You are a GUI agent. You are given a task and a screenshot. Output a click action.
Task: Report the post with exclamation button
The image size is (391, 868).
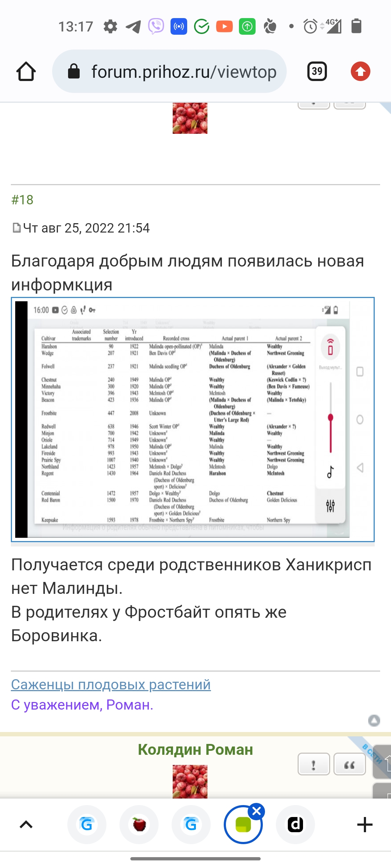point(314,764)
